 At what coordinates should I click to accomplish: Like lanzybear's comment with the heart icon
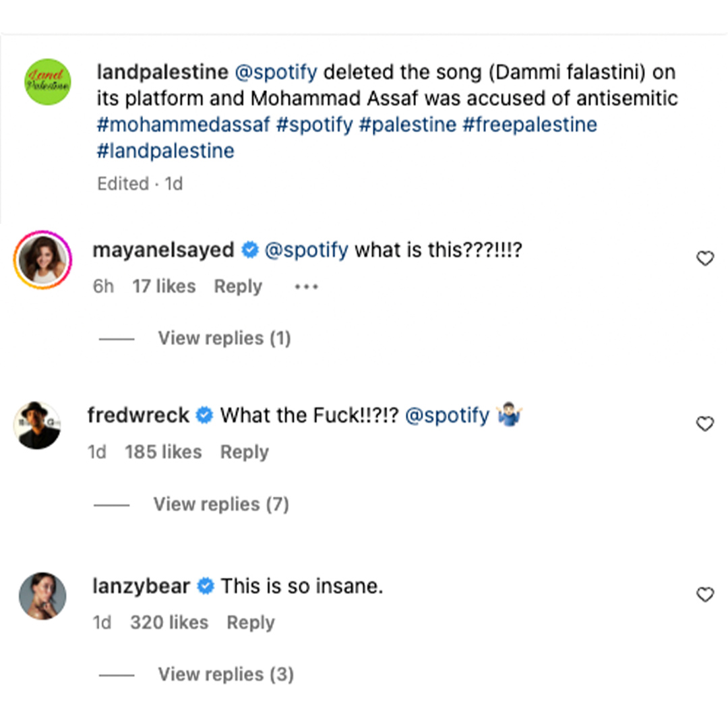click(705, 595)
